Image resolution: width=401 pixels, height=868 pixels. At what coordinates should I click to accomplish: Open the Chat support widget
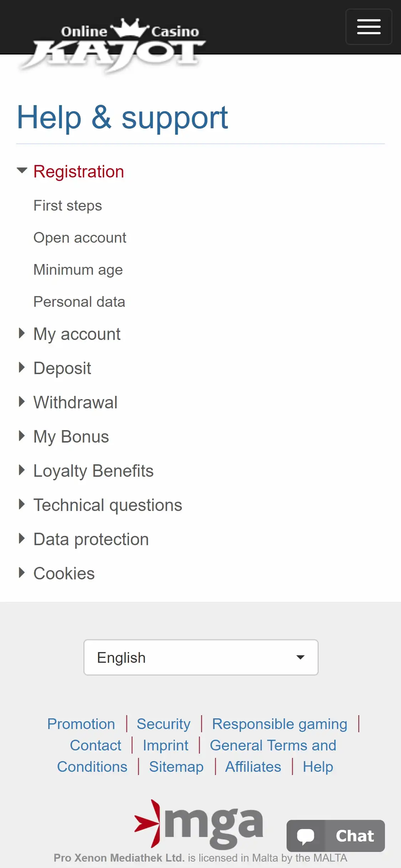click(x=335, y=836)
